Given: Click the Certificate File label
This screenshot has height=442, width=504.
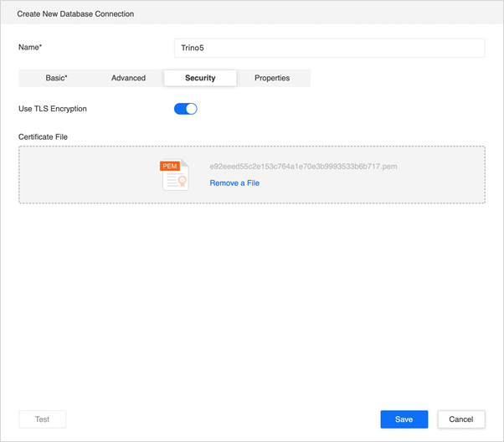Looking at the screenshot, I should tap(43, 137).
